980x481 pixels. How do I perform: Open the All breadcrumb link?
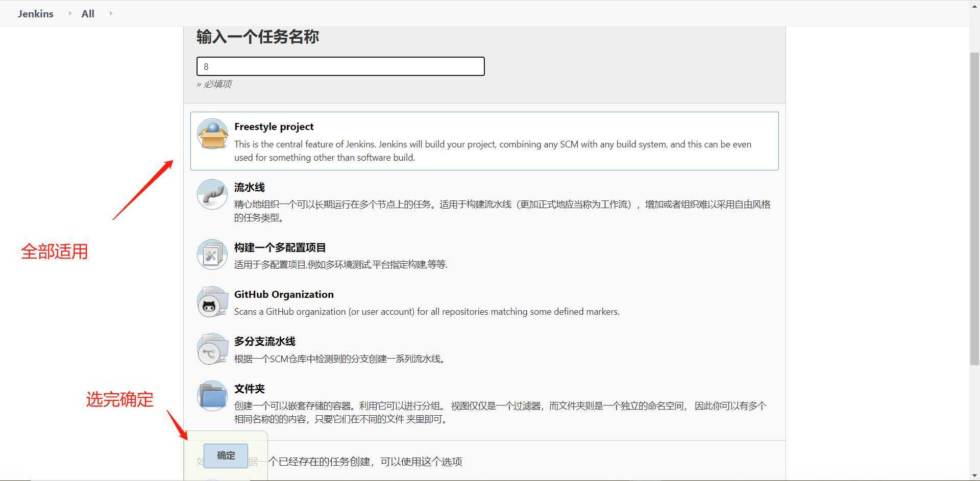pyautogui.click(x=88, y=14)
